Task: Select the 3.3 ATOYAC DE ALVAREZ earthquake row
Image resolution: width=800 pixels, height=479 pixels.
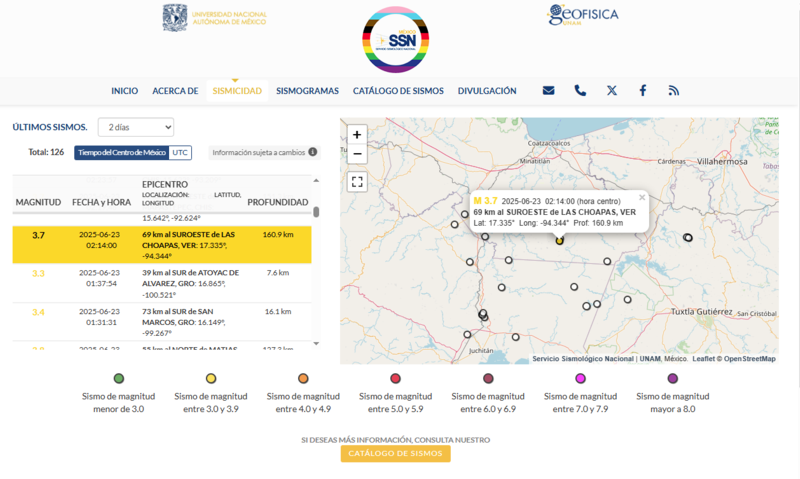Action: tap(162, 283)
